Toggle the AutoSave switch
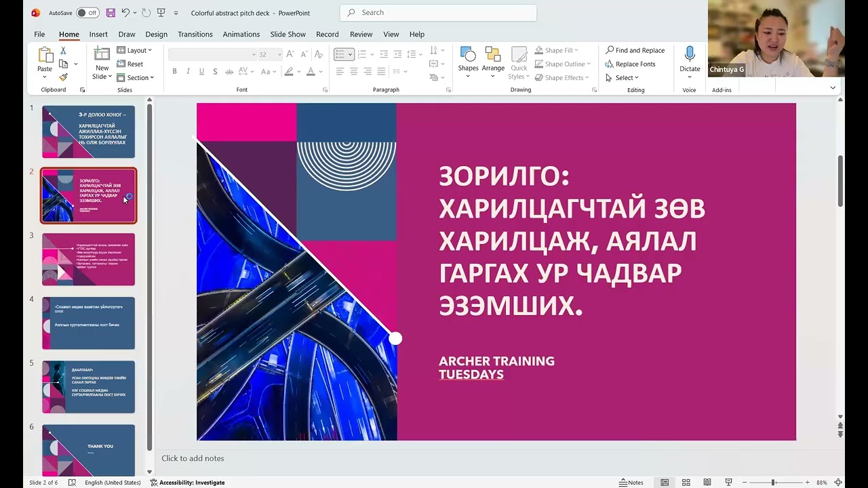Viewport: 868px width, 488px height. click(87, 13)
